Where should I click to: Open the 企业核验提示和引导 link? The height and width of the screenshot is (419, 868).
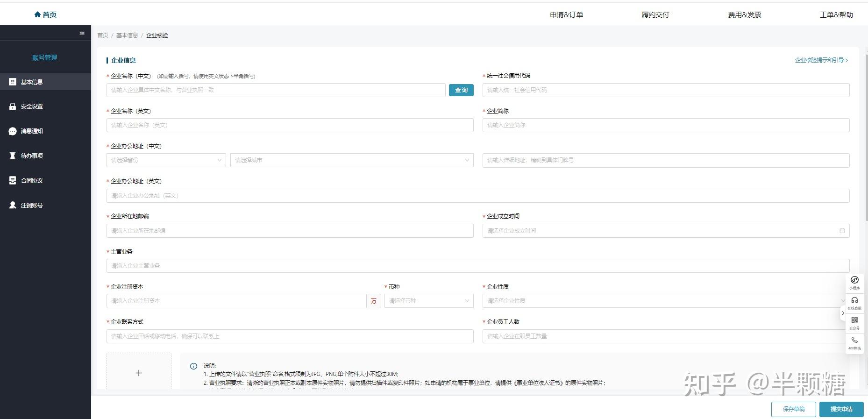821,60
